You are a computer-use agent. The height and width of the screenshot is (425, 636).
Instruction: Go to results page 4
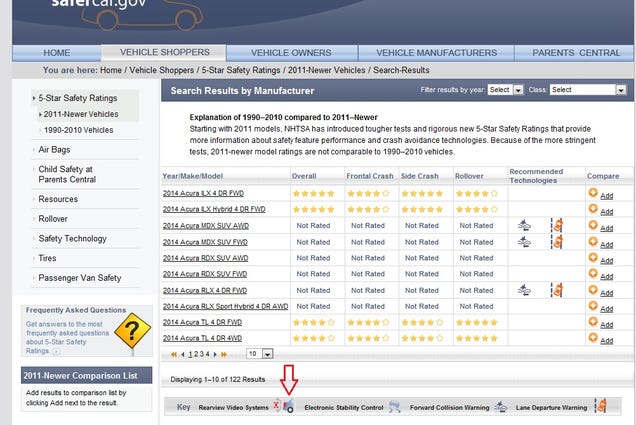207,354
